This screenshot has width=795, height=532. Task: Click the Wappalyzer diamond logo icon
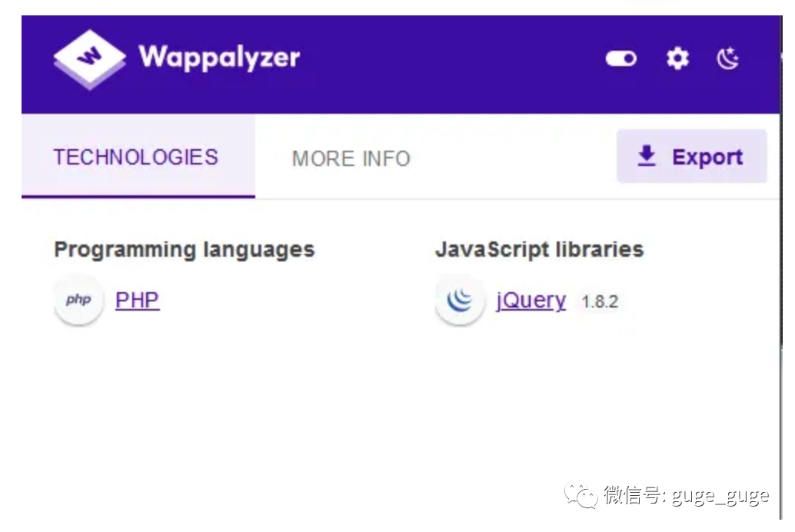(90, 59)
